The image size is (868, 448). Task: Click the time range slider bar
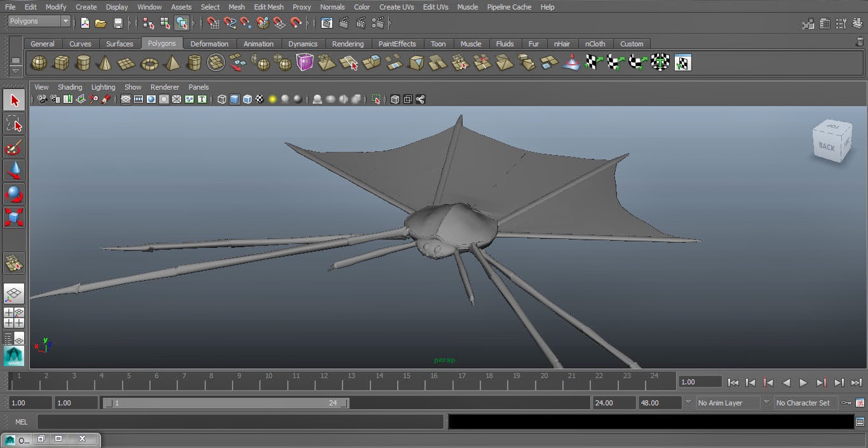point(225,403)
